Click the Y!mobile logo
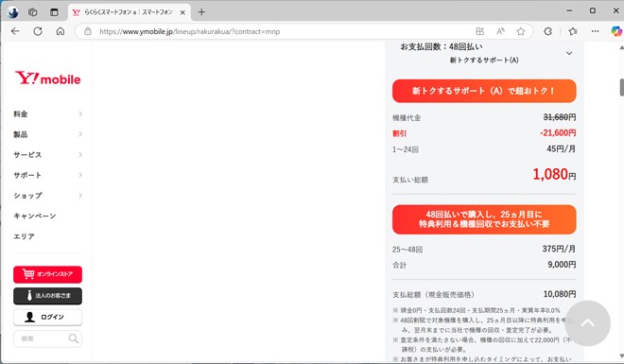This screenshot has width=624, height=364. click(48, 78)
